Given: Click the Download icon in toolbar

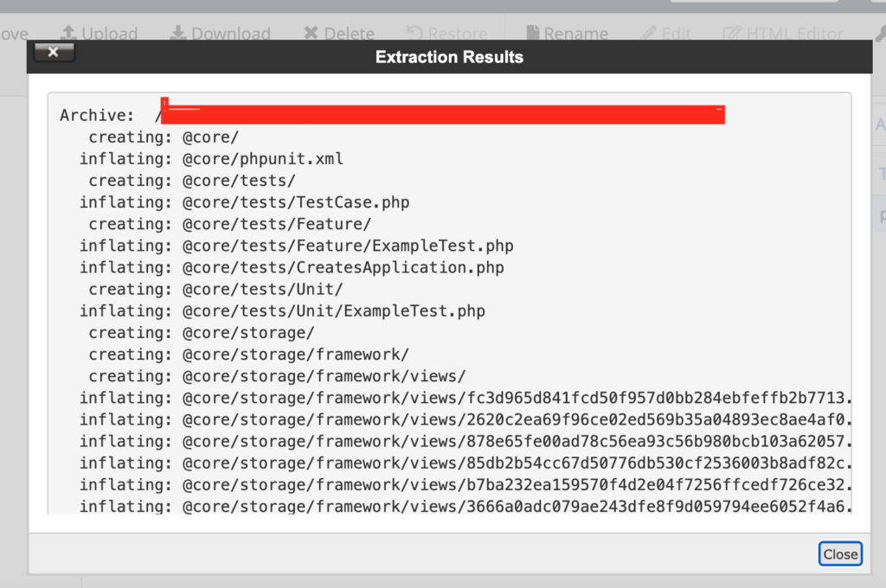Looking at the screenshot, I should coord(177,34).
